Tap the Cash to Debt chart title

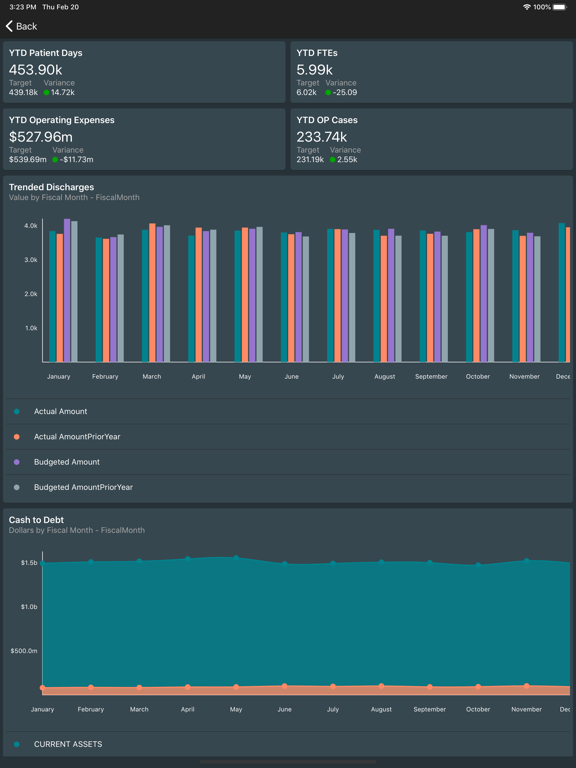[x=36, y=520]
